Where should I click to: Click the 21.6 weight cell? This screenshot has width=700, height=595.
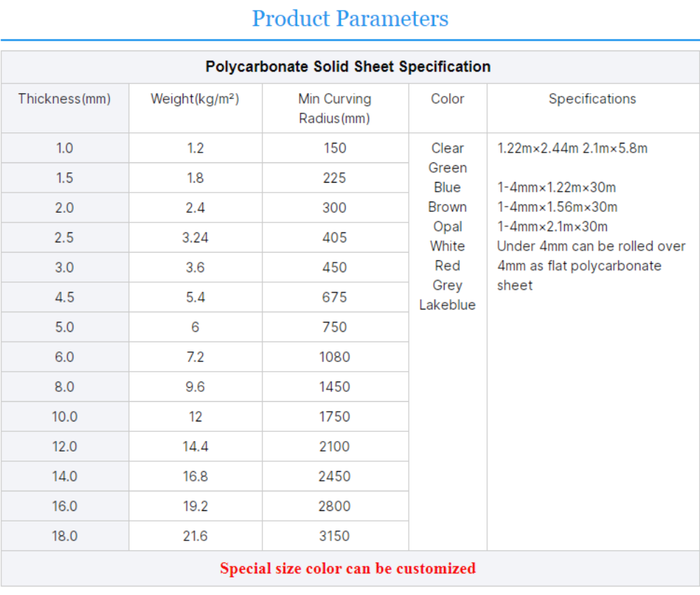(x=195, y=536)
